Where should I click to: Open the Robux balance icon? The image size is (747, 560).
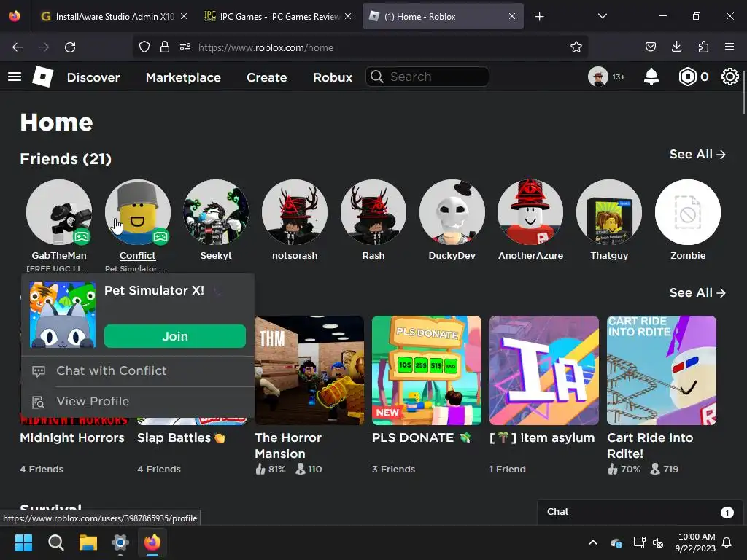tap(687, 77)
